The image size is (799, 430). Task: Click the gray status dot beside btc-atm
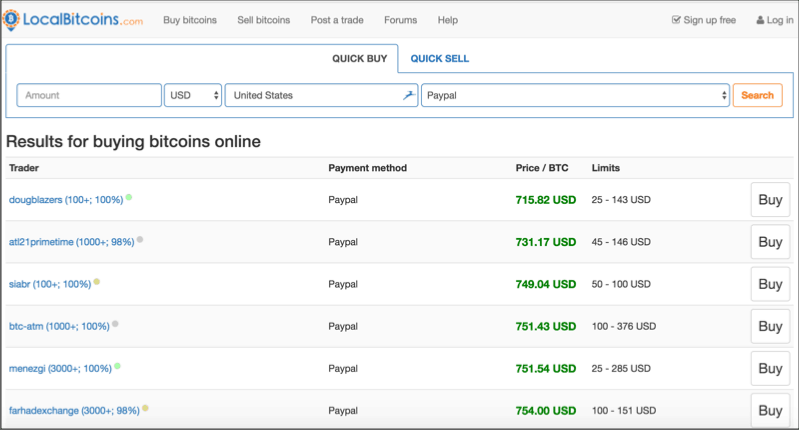[x=115, y=324]
